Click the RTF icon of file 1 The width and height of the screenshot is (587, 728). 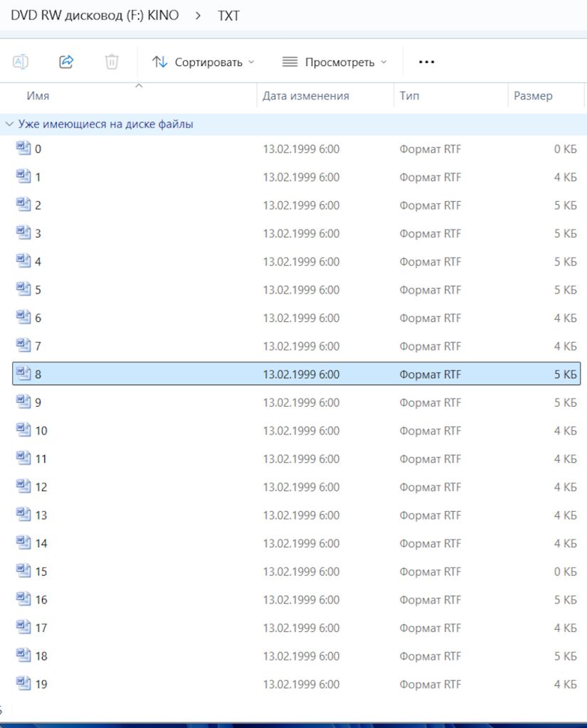[23, 177]
